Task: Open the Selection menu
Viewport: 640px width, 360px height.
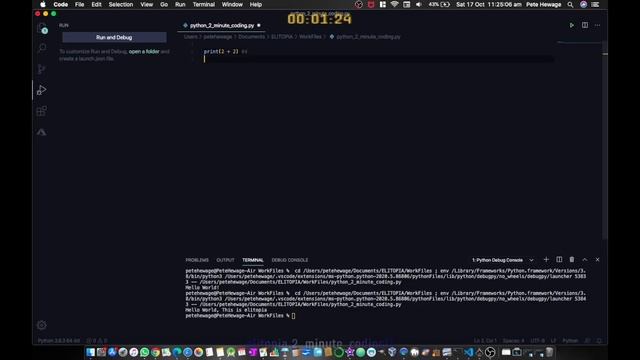Action: click(x=121, y=4)
